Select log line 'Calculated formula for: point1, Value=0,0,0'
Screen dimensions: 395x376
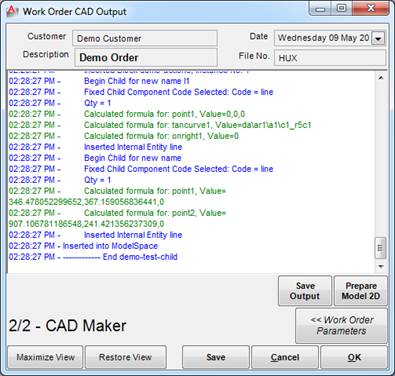coord(127,114)
